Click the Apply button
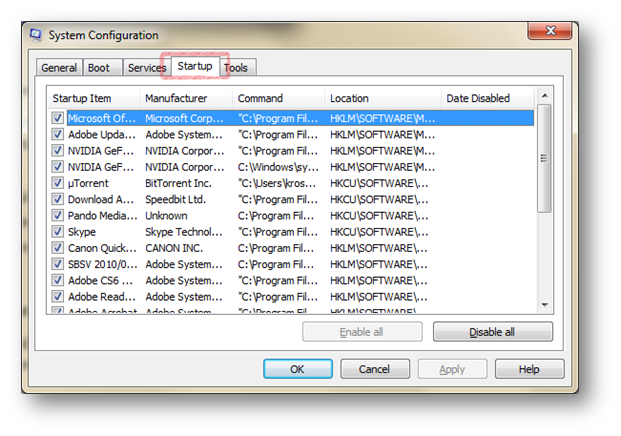621x436 pixels. [452, 369]
